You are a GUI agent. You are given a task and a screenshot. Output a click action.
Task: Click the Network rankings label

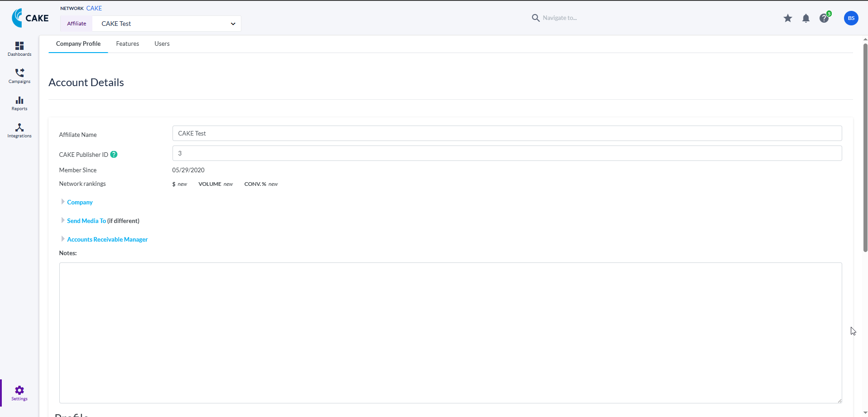click(82, 184)
